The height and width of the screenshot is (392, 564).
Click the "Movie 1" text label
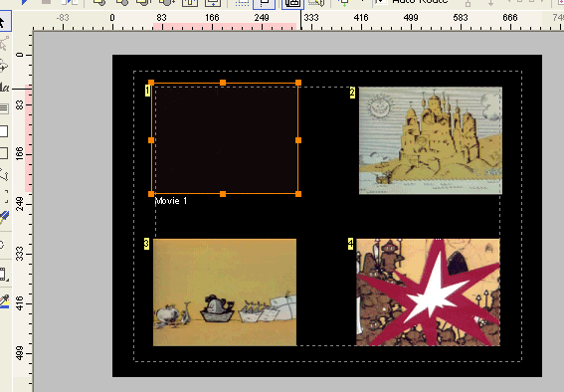click(171, 201)
